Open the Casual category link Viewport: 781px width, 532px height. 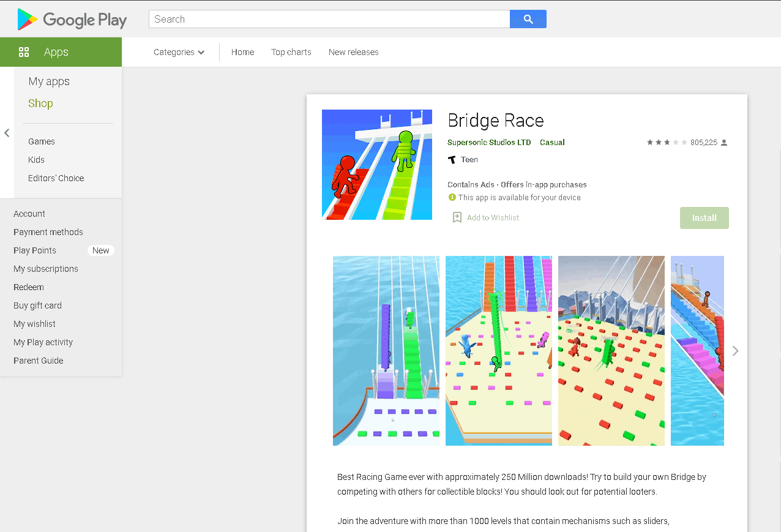click(x=552, y=143)
